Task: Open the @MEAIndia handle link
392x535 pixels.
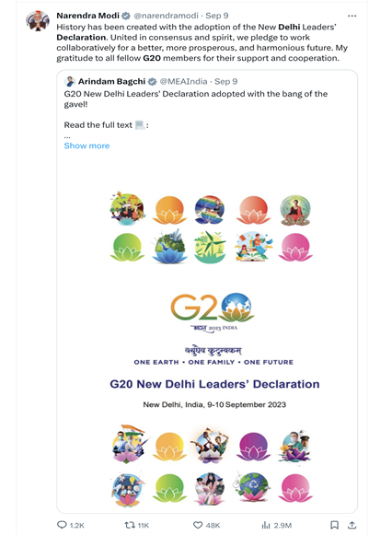Action: [183, 82]
